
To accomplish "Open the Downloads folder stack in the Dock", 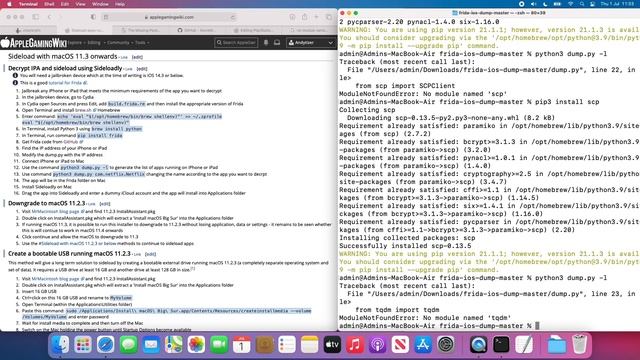I will pos(557,344).
